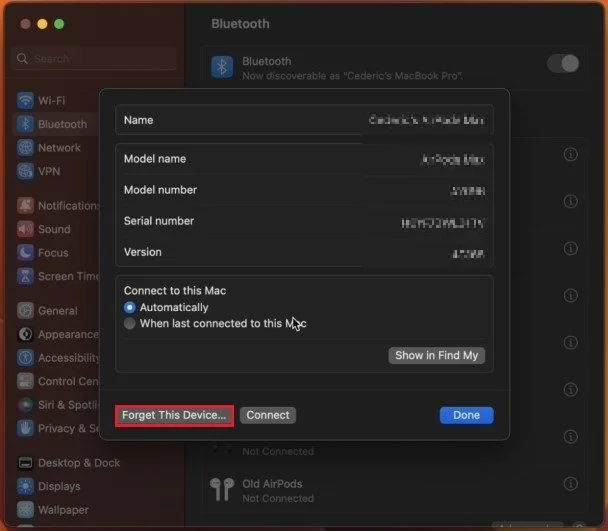Click the device Name field row
The width and height of the screenshot is (608, 531).
[x=304, y=120]
